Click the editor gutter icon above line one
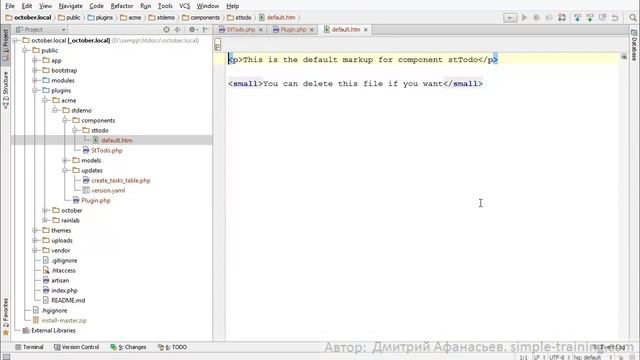The image size is (640, 360). [218, 44]
